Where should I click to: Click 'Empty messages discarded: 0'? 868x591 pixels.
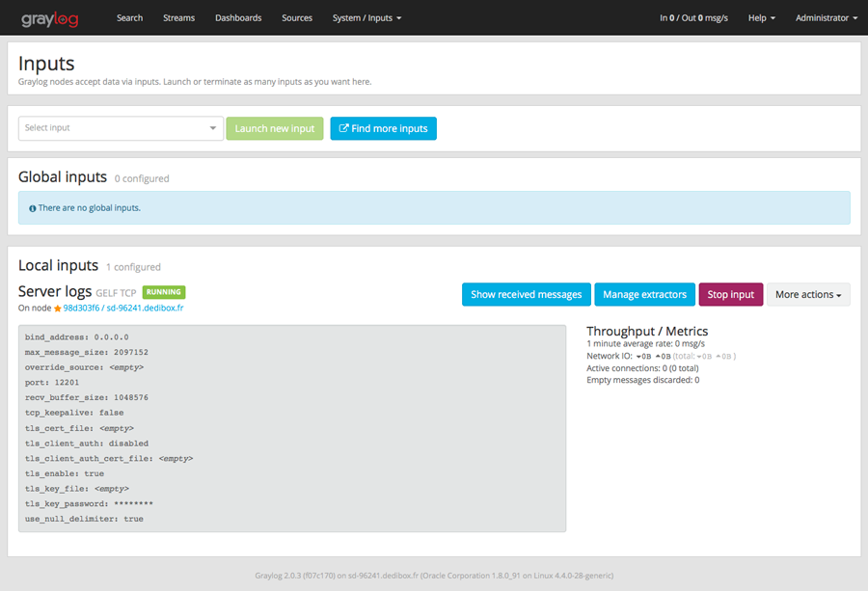coord(642,380)
